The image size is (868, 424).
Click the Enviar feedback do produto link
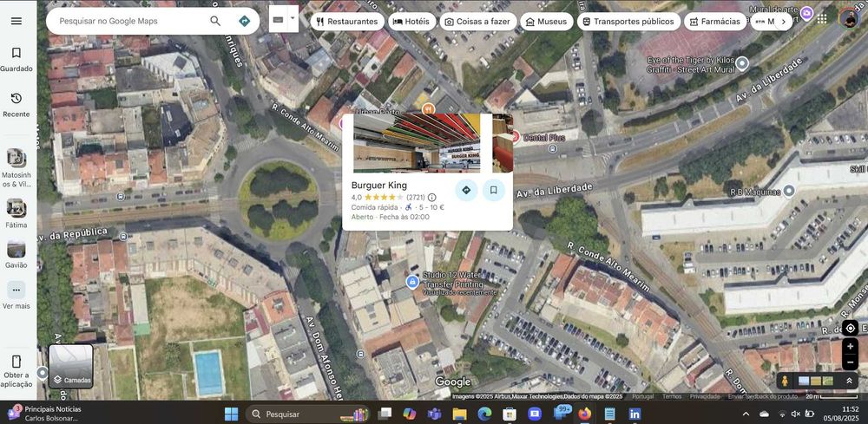[x=762, y=396]
